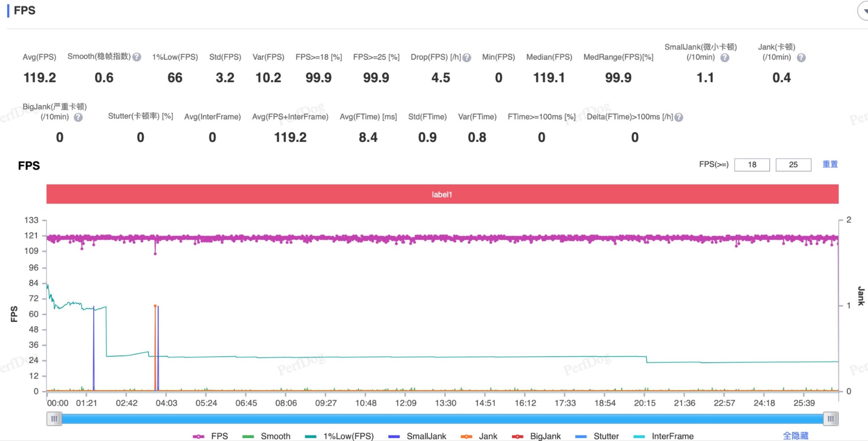The image size is (868, 441).
Task: Click the FTime>=100ms [%] label
Action: (541, 117)
